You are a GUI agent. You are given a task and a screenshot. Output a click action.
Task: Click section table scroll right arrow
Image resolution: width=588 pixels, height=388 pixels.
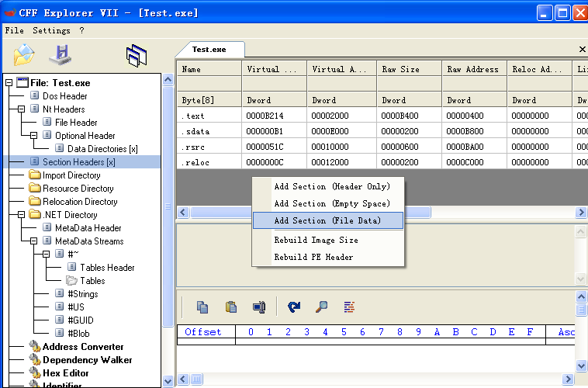click(x=581, y=213)
